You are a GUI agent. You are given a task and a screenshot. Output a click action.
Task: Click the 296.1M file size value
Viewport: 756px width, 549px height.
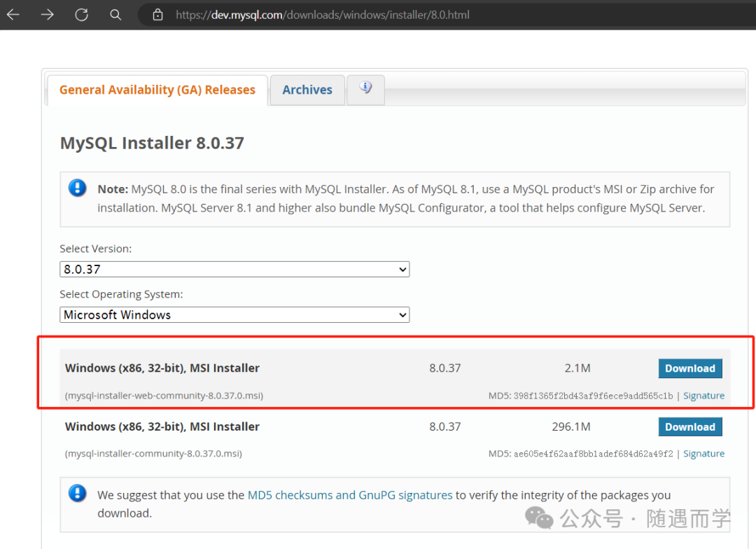(571, 426)
